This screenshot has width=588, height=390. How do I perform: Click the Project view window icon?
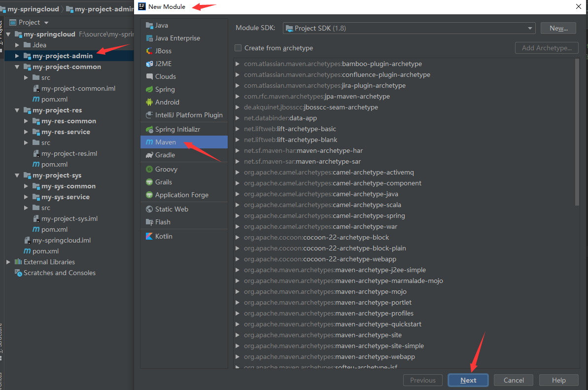13,23
